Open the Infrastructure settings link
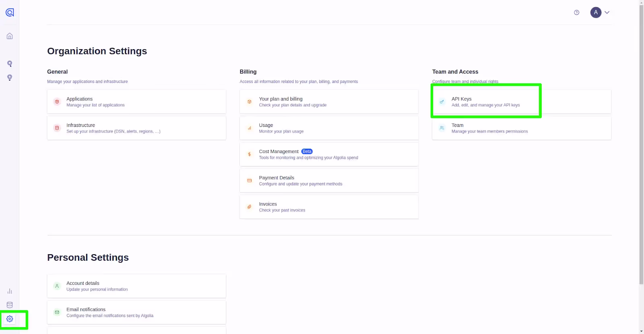Image resolution: width=644 pixels, height=334 pixels. pos(136,128)
